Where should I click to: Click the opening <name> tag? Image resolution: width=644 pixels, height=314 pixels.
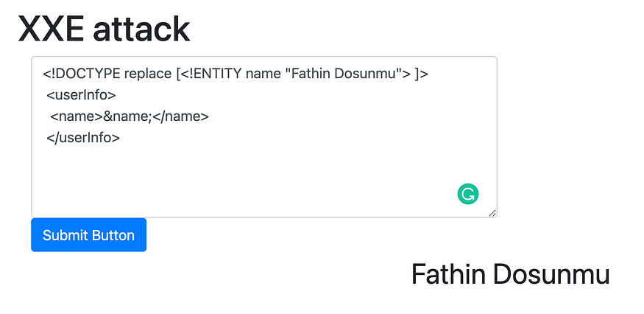click(77, 117)
